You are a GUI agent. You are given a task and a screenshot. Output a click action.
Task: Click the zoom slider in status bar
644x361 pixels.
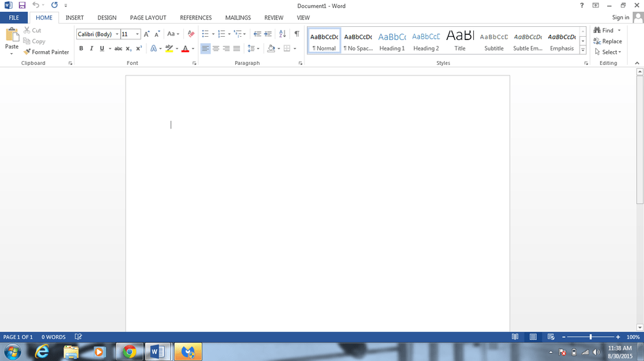pos(591,337)
